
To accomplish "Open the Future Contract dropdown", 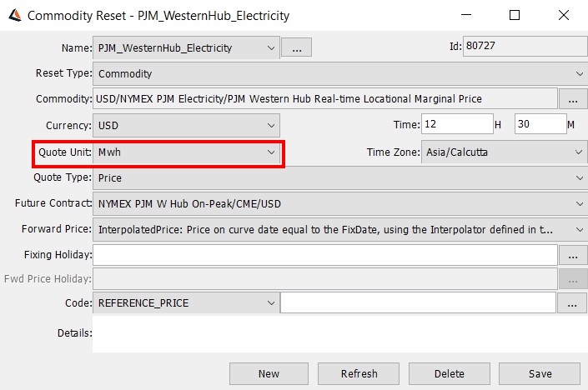I will [340, 204].
